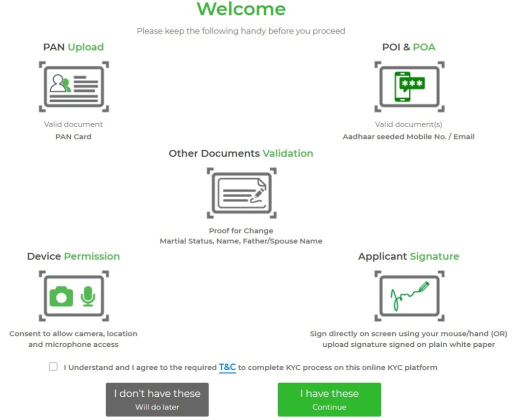Image resolution: width=512 pixels, height=420 pixels.
Task: Click the PAN card ID icon
Action: pyautogui.click(x=73, y=87)
